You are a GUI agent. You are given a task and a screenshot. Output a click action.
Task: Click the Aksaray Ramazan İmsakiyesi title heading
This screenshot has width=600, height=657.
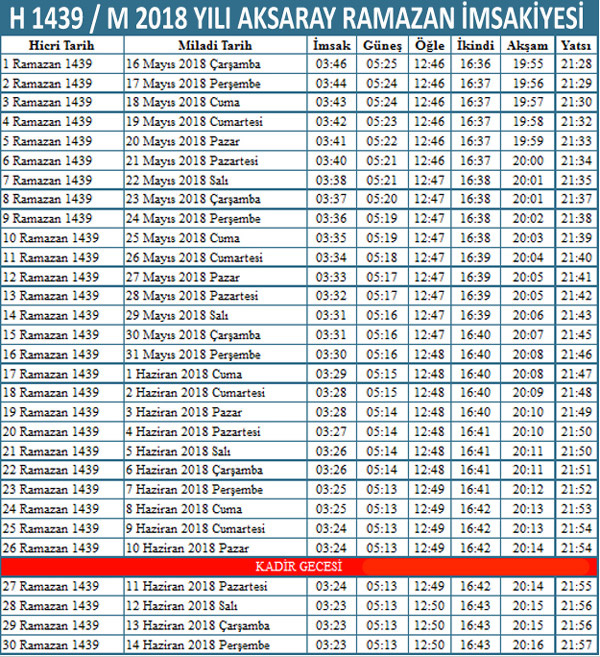click(299, 17)
